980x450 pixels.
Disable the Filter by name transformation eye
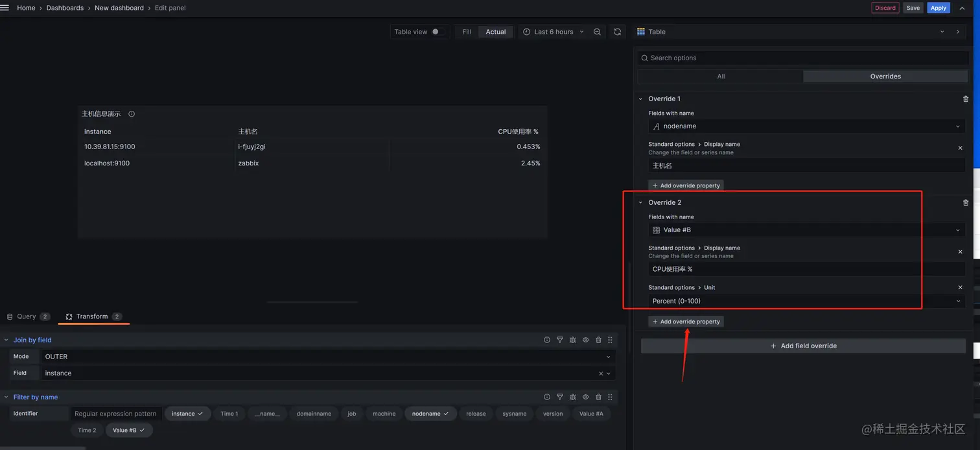585,397
